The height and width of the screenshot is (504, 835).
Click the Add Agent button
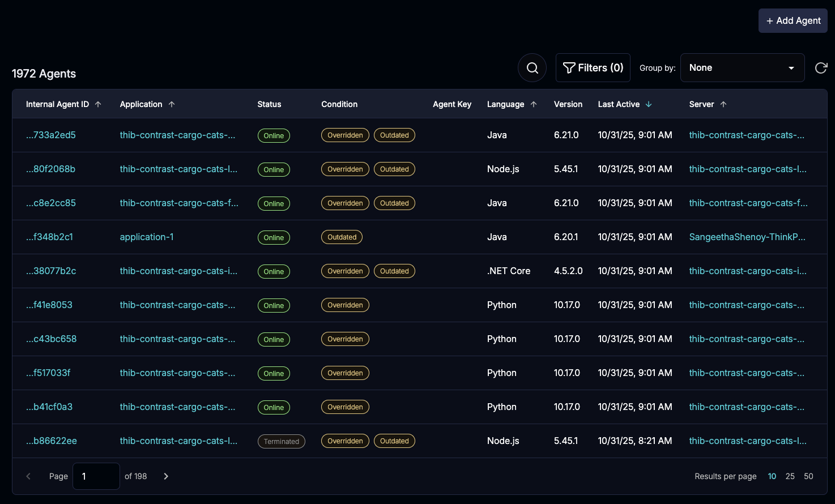[793, 20]
